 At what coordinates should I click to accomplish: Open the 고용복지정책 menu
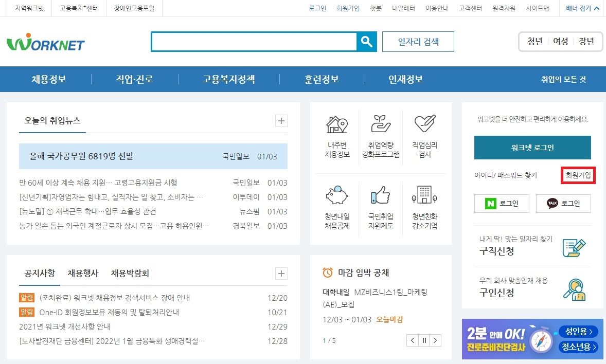[228, 79]
